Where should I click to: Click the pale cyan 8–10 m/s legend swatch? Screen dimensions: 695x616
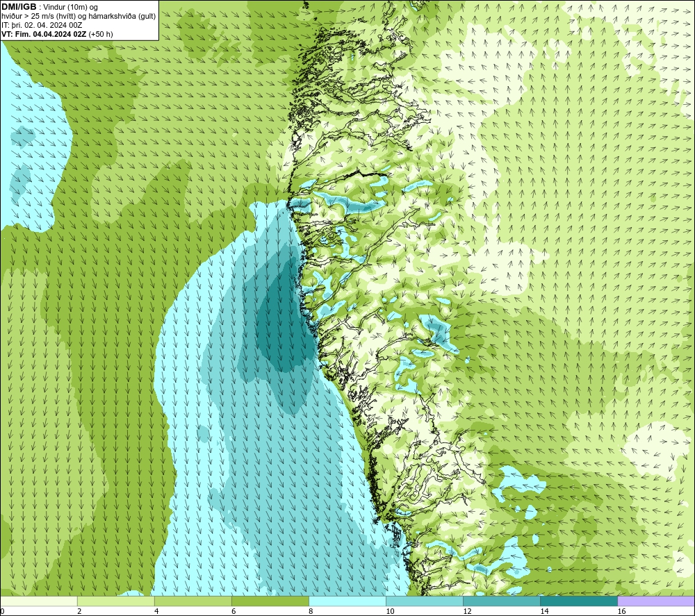[x=347, y=601]
